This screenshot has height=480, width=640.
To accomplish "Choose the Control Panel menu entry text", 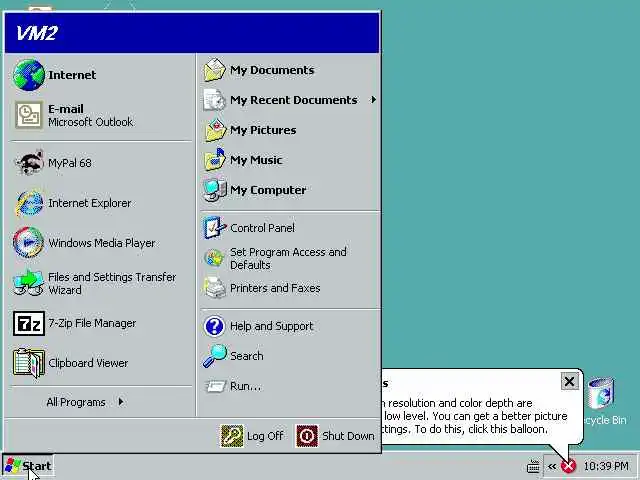I will [262, 228].
